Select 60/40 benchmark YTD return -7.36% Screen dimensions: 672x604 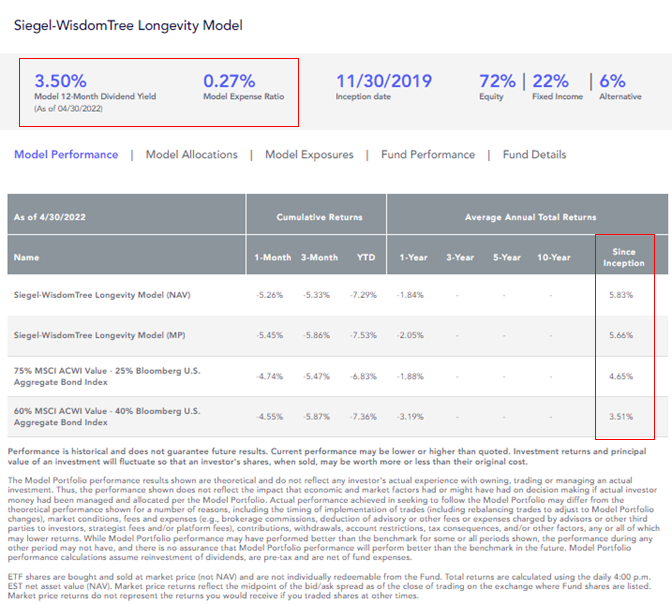pos(363,417)
